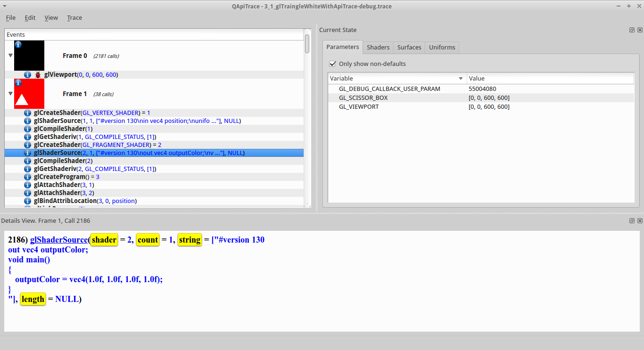This screenshot has height=350, width=644.
Task: Click the Frame 1 red thumbnail
Action: 29,94
